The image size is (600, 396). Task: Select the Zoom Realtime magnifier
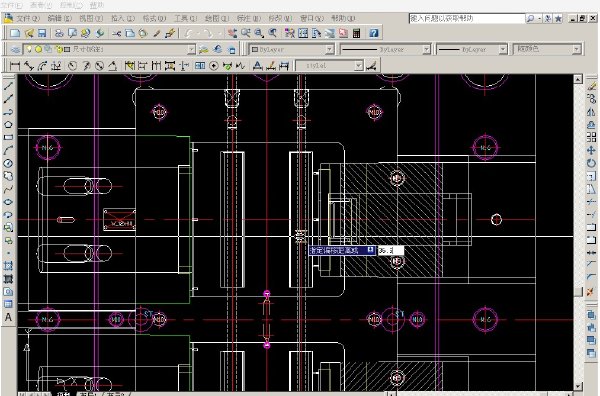pyautogui.click(x=245, y=33)
